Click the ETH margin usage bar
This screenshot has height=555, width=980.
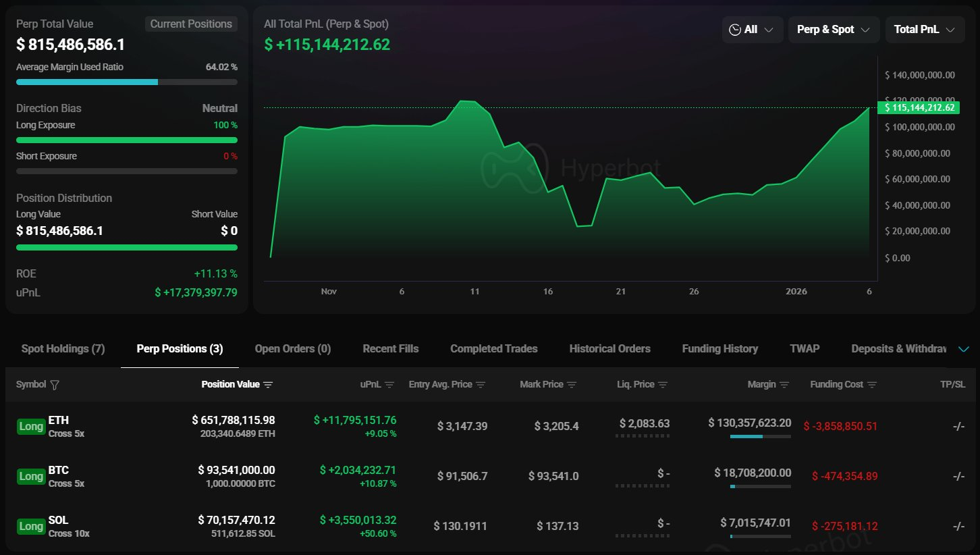[760, 437]
